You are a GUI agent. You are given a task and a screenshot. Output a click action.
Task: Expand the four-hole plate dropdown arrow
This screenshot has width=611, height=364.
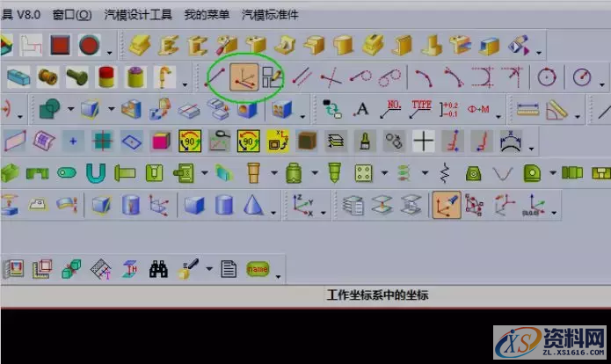(384, 172)
